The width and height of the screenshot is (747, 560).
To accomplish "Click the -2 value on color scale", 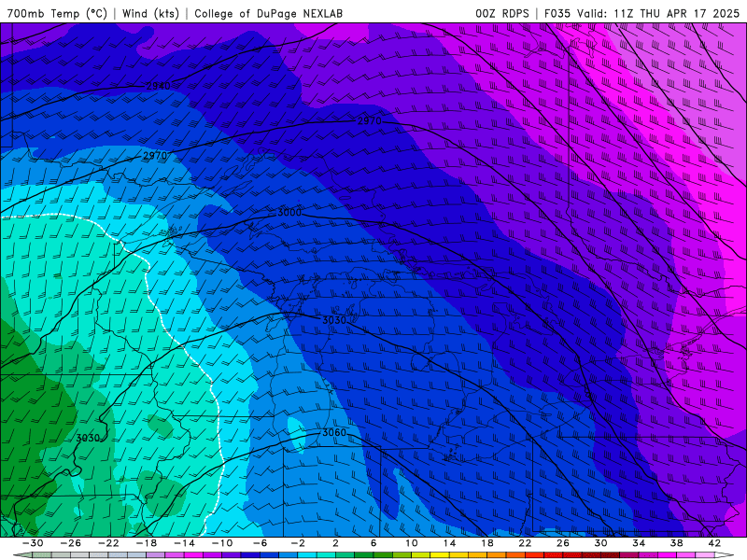I will click(x=298, y=543).
